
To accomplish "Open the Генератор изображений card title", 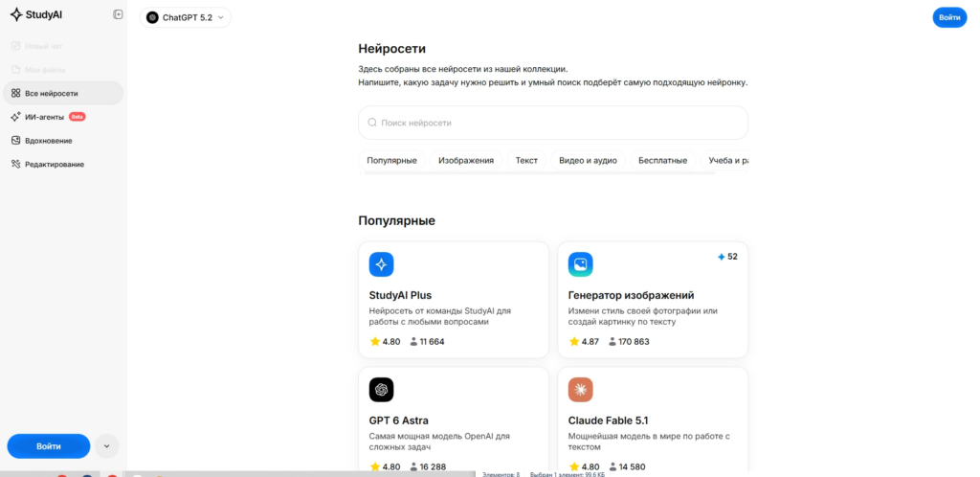I will click(x=632, y=295).
